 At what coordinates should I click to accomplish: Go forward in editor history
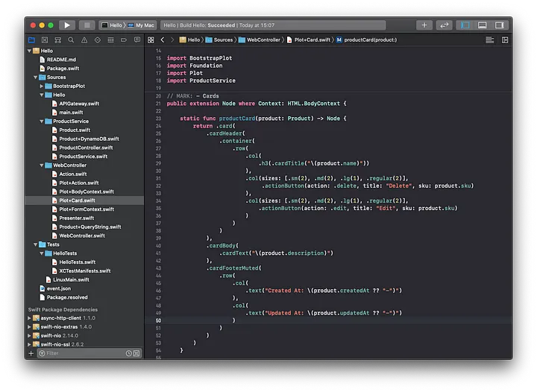point(172,40)
